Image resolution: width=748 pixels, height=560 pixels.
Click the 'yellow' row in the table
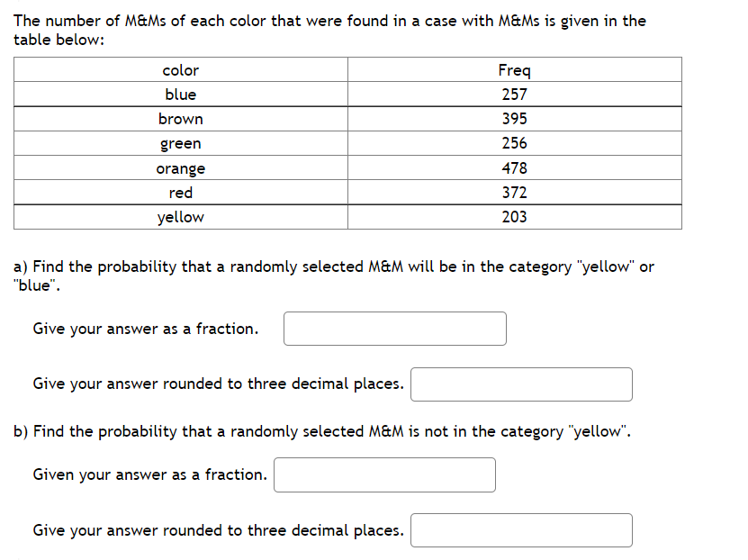click(180, 216)
